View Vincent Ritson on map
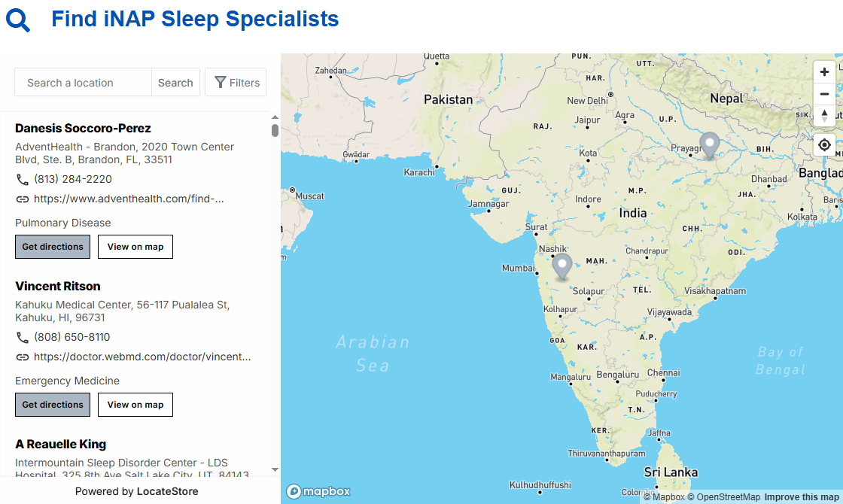 point(135,405)
